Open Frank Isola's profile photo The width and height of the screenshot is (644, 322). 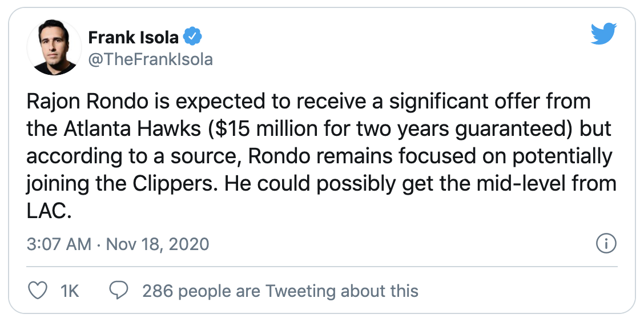point(54,47)
